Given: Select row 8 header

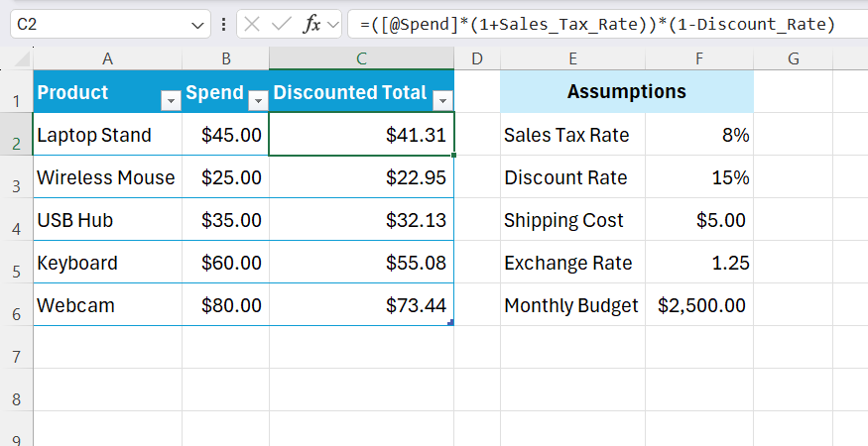Looking at the screenshot, I should coord(17,390).
